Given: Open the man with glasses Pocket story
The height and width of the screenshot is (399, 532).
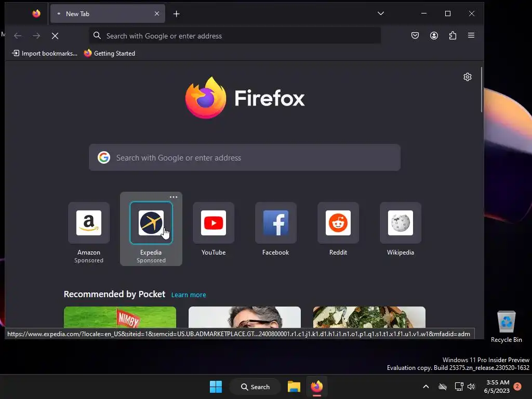Looking at the screenshot, I should pyautogui.click(x=245, y=317).
